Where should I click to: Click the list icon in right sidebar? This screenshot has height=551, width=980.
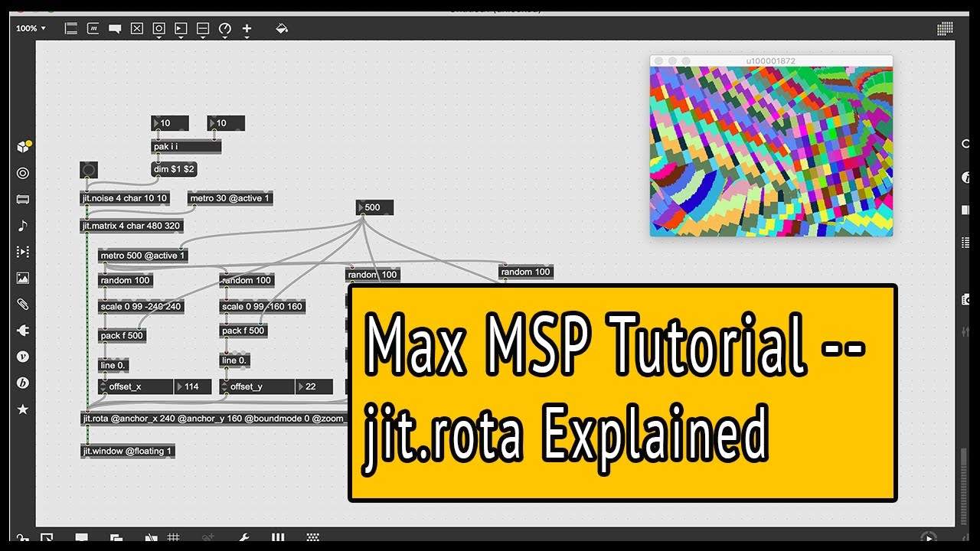tap(967, 243)
